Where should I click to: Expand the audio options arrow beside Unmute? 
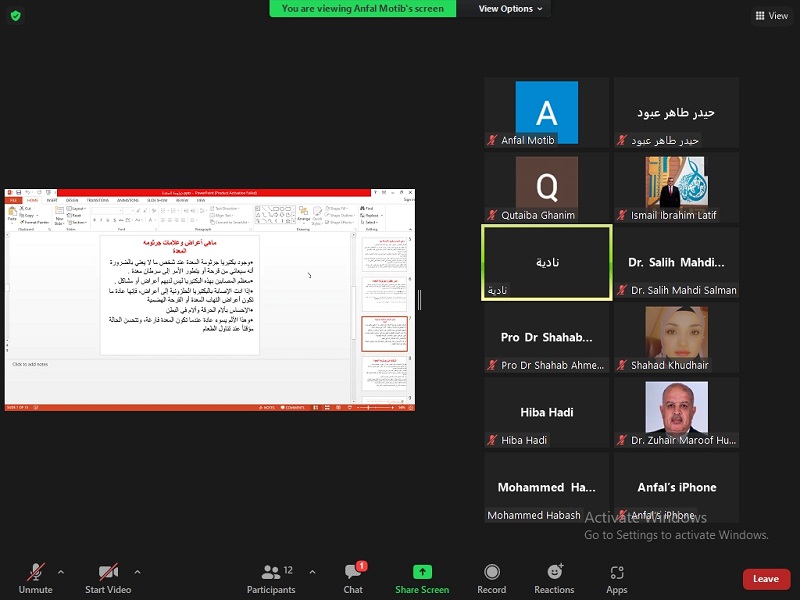tap(61, 572)
